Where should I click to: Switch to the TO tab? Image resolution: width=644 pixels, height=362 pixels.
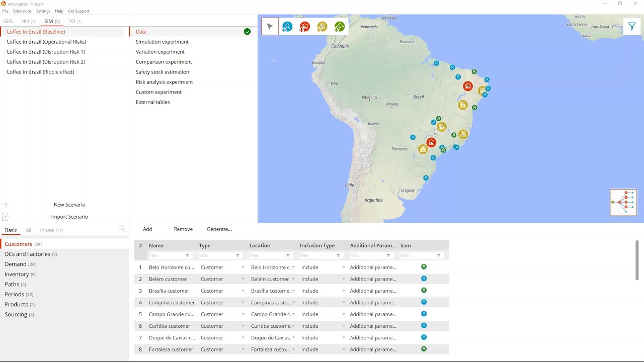(75, 21)
